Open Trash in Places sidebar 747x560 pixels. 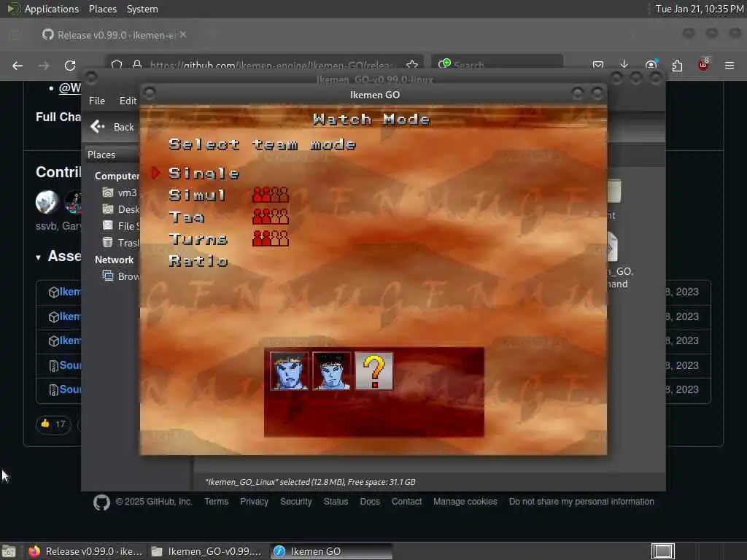(121, 242)
